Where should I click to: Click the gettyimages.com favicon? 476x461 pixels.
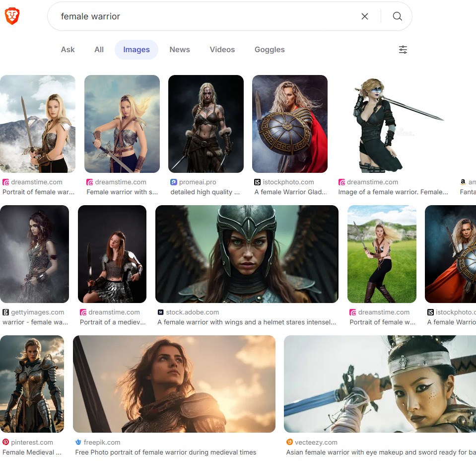(4, 312)
